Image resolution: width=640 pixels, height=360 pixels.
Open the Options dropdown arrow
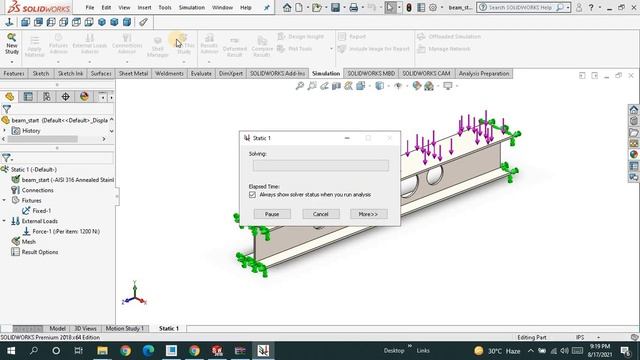pos(442,7)
